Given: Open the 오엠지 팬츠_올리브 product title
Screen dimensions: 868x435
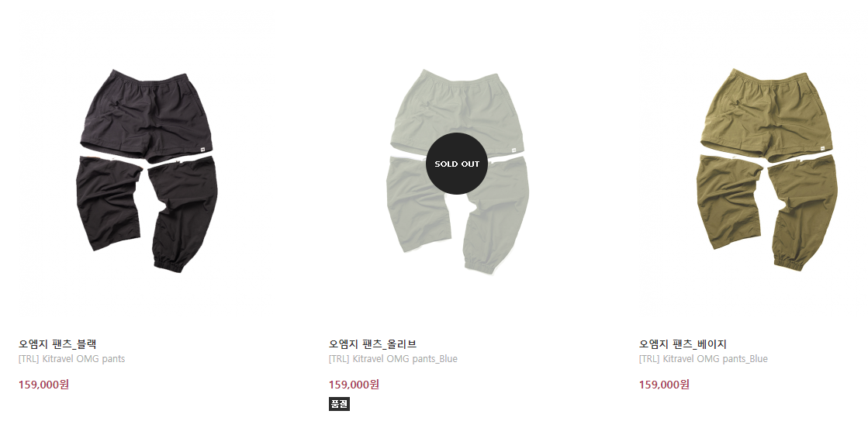Looking at the screenshot, I should [x=372, y=344].
